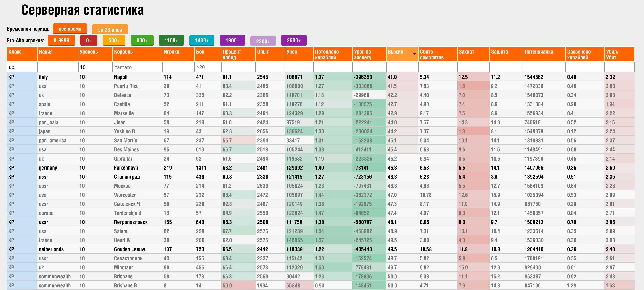Sort by Корабль column header
Screen dimensions: 644x290
[x=137, y=54]
